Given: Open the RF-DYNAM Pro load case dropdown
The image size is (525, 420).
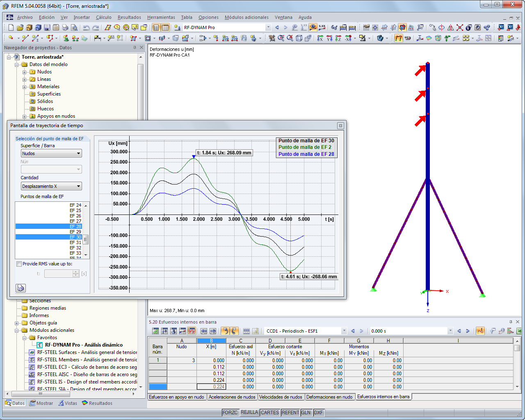Looking at the screenshot, I should [x=268, y=27].
